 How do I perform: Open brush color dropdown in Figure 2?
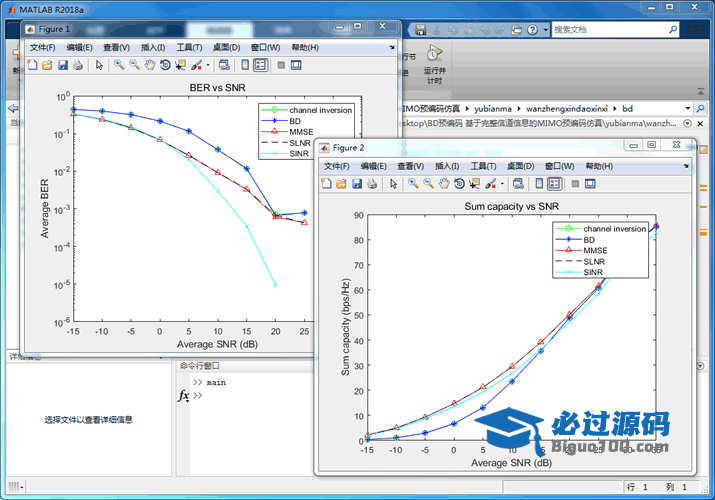tap(502, 184)
